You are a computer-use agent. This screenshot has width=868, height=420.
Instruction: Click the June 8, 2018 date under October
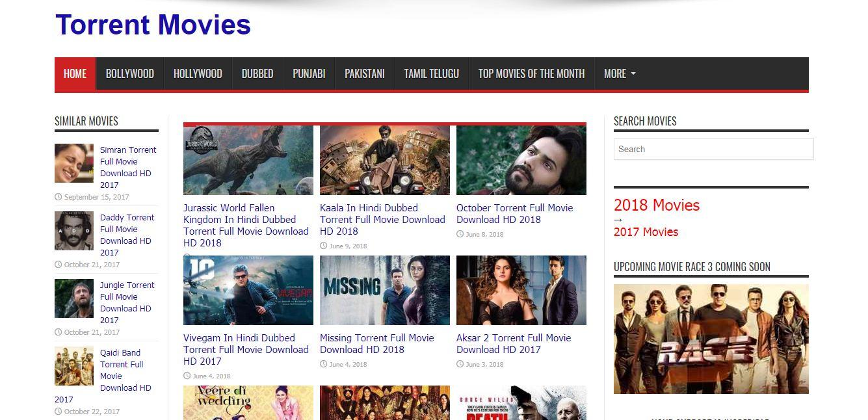(x=484, y=235)
